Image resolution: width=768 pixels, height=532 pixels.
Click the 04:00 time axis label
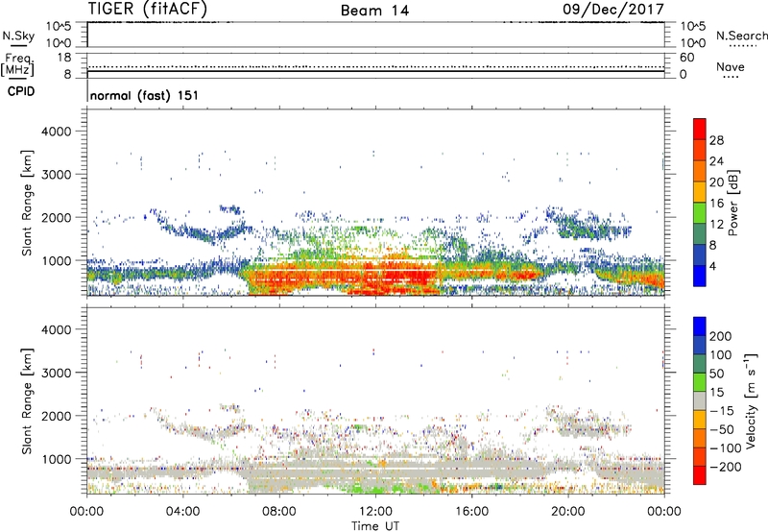click(x=182, y=512)
